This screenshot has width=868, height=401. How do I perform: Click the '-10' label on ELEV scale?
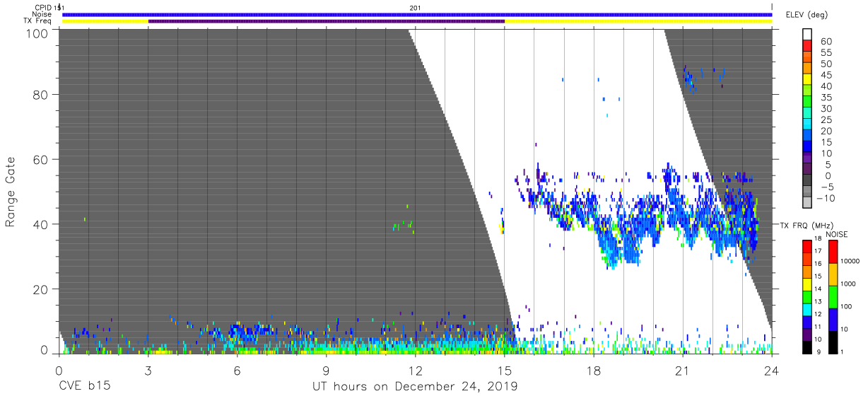[826, 198]
